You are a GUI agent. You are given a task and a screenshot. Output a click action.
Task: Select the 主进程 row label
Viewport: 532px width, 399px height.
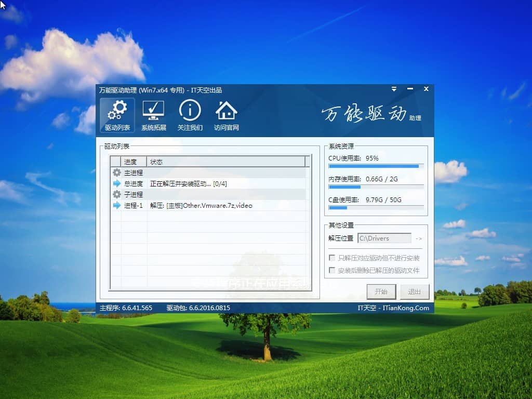[x=134, y=173]
